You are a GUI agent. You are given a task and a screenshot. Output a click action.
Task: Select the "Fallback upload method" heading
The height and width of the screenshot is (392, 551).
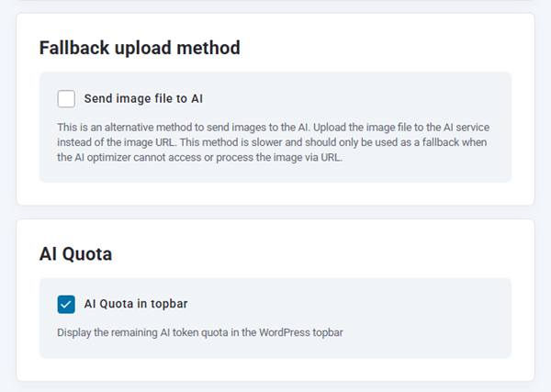pyautogui.click(x=139, y=48)
